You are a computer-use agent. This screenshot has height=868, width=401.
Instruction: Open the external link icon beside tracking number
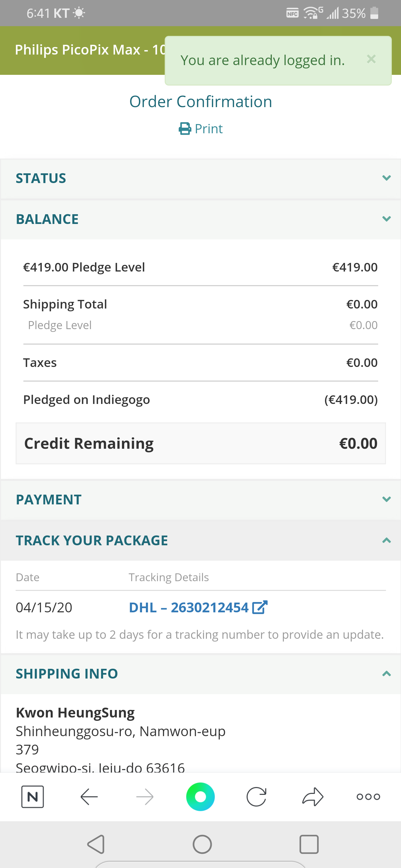point(260,607)
